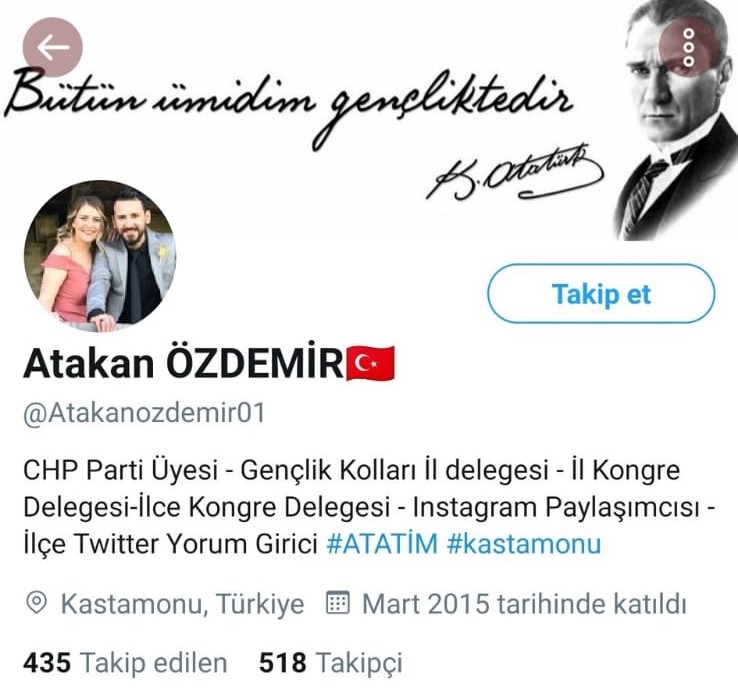This screenshot has width=738, height=692.
Task: Click the Bütün ümidim gençliktedir quote
Action: [x=288, y=106]
